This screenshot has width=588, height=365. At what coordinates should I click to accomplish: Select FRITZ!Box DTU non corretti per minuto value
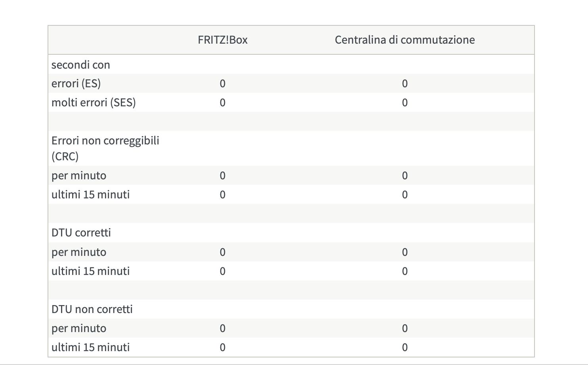(222, 328)
